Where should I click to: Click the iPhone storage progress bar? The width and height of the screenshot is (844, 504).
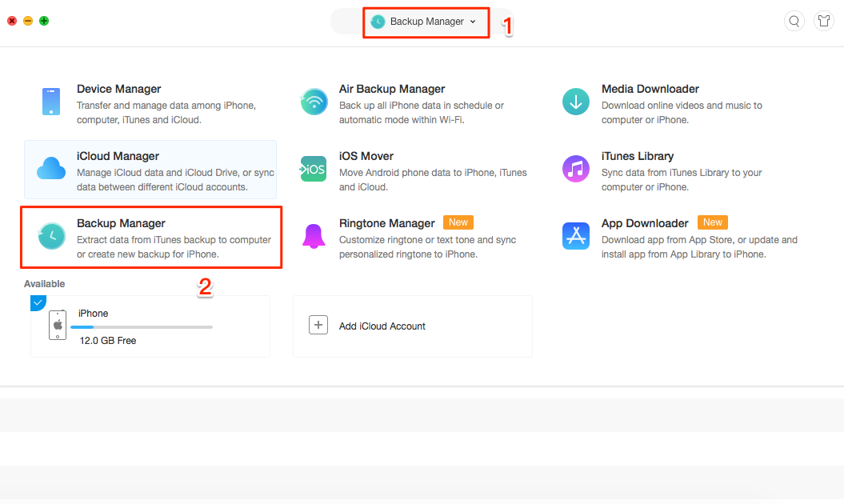click(142, 327)
